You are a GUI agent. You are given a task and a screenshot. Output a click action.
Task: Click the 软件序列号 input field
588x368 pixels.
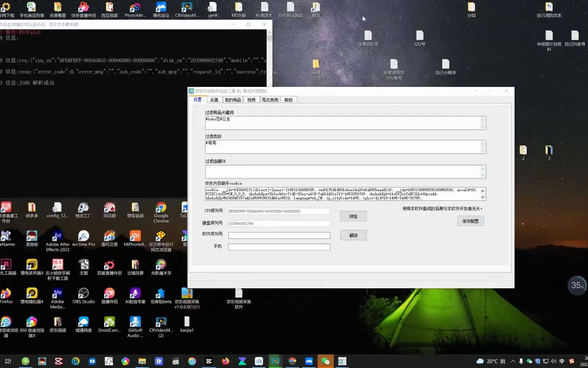coord(279,235)
